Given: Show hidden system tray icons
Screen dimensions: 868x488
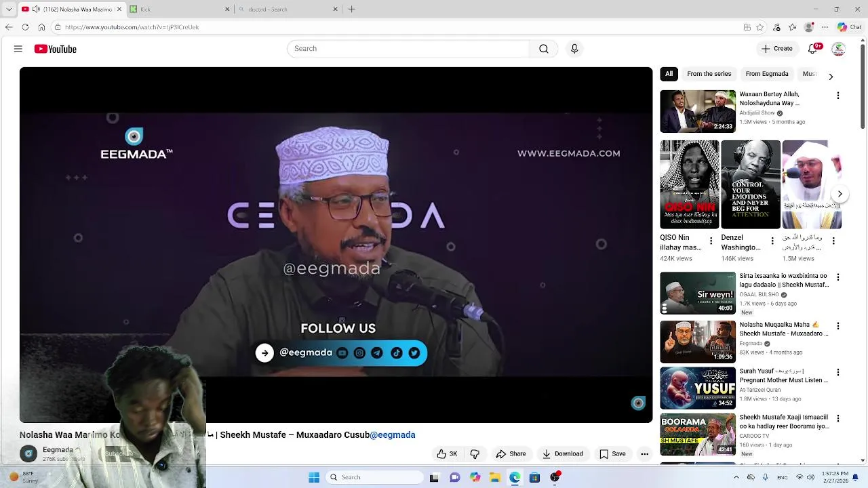Looking at the screenshot, I should [736, 477].
